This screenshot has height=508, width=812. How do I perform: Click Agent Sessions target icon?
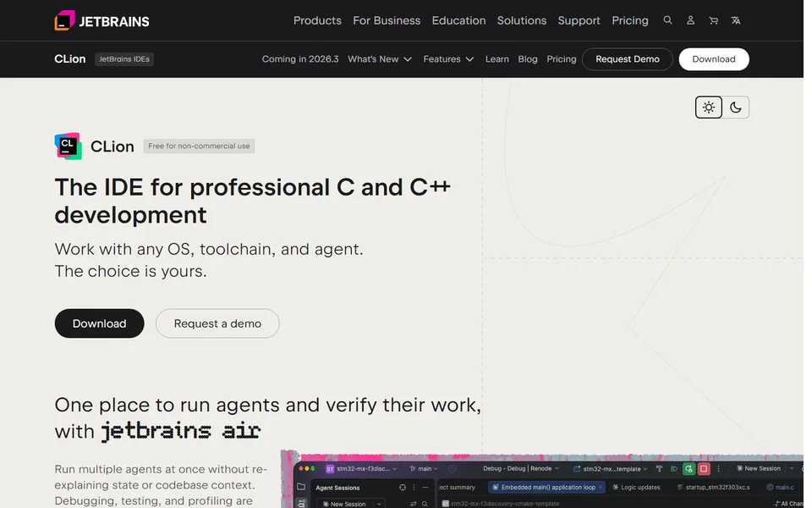[403, 488]
